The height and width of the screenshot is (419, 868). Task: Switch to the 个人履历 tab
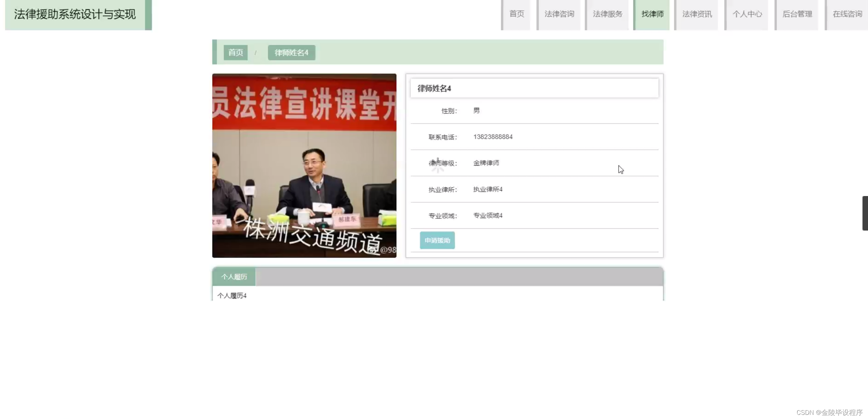(234, 277)
